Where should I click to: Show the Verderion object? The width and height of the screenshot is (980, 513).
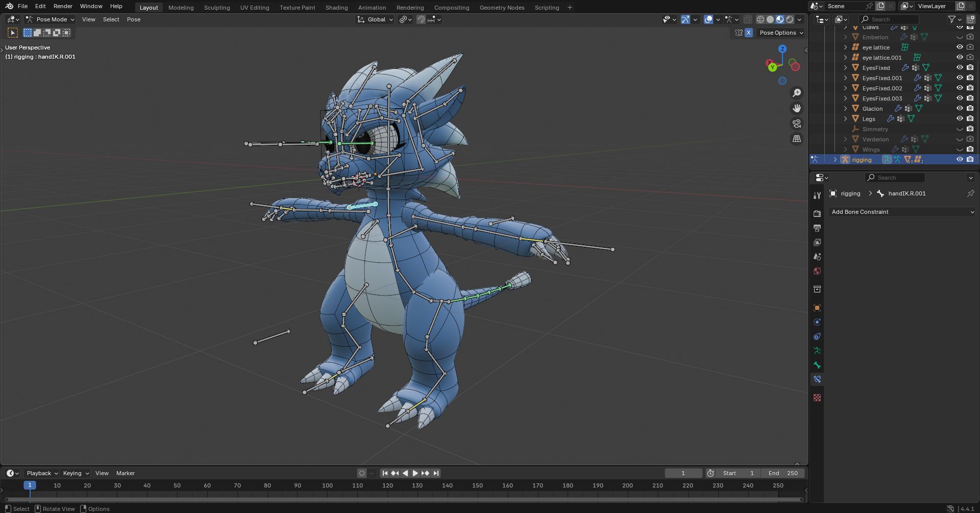pos(960,139)
